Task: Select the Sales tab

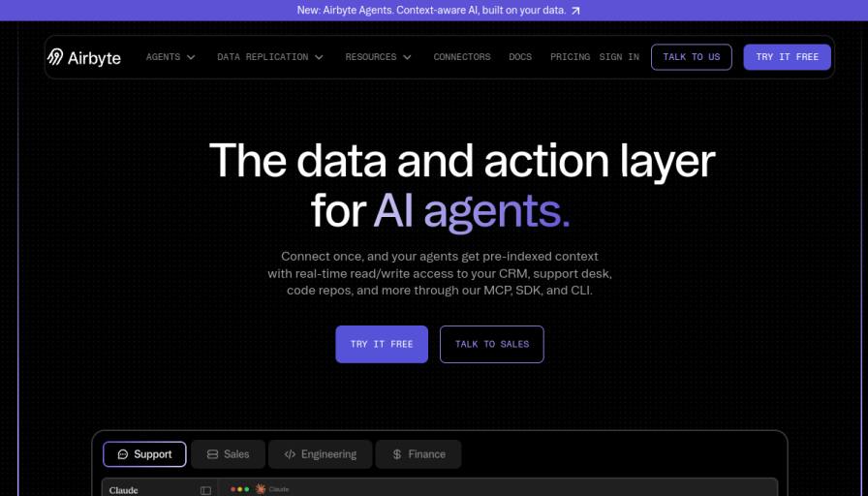Action: click(228, 454)
